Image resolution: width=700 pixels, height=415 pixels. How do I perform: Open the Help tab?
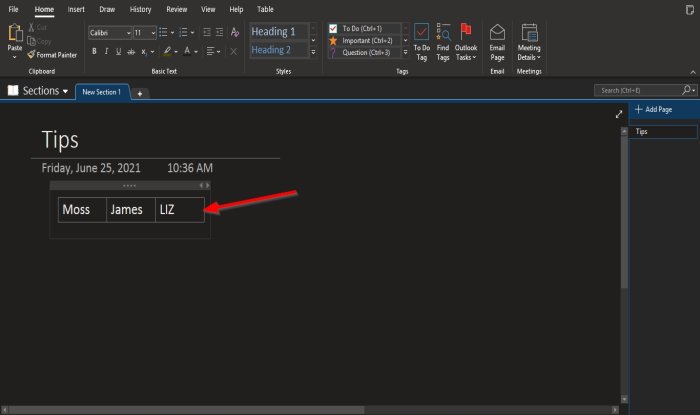236,9
